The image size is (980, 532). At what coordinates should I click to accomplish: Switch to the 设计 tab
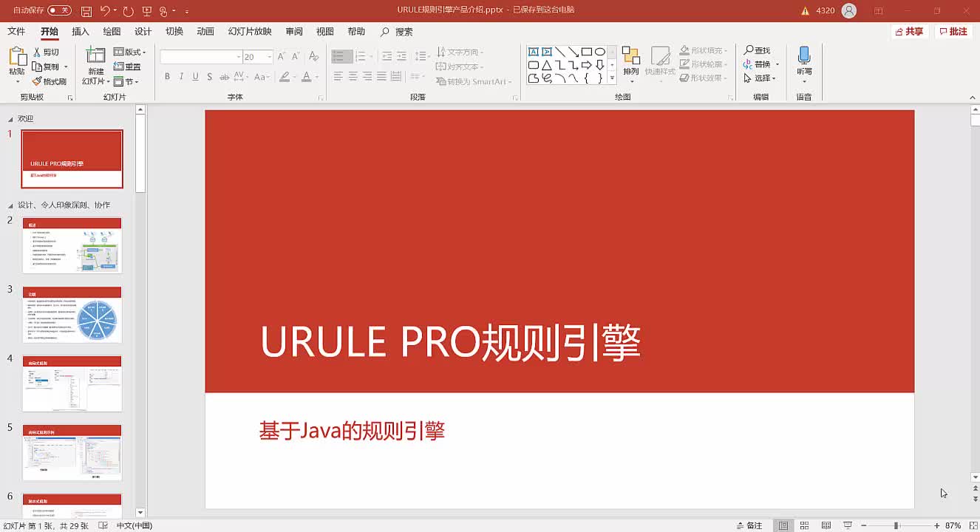pos(143,32)
